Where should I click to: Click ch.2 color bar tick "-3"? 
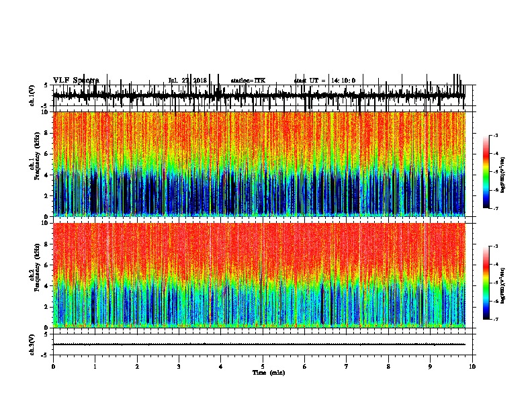click(496, 246)
